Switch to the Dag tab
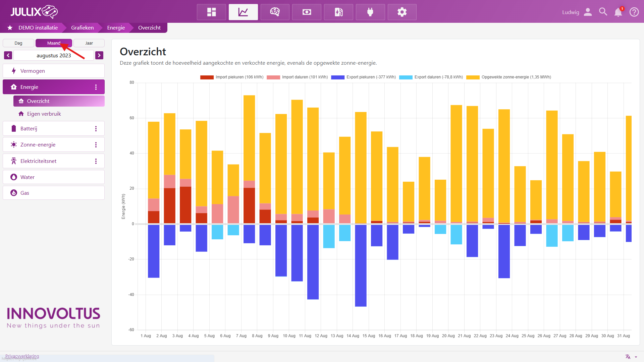Viewport: 644px width, 362px height. 18,43
